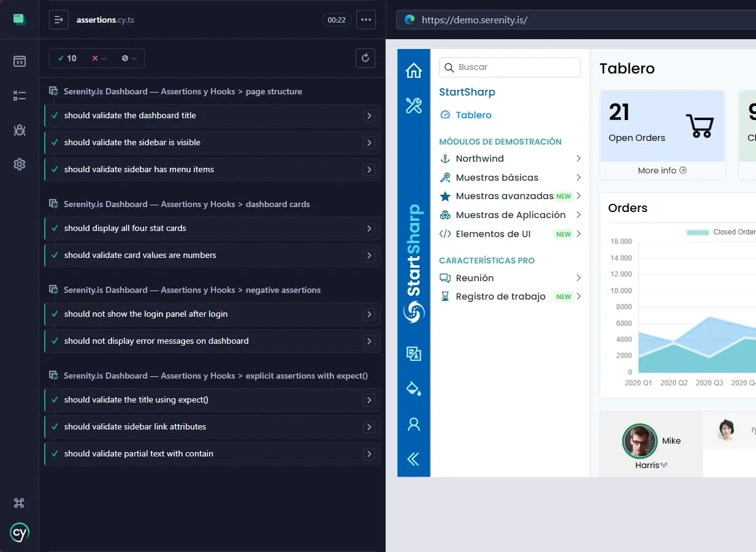Click the user profile icon in blue sidebar
Image resolution: width=756 pixels, height=552 pixels.
(x=414, y=424)
